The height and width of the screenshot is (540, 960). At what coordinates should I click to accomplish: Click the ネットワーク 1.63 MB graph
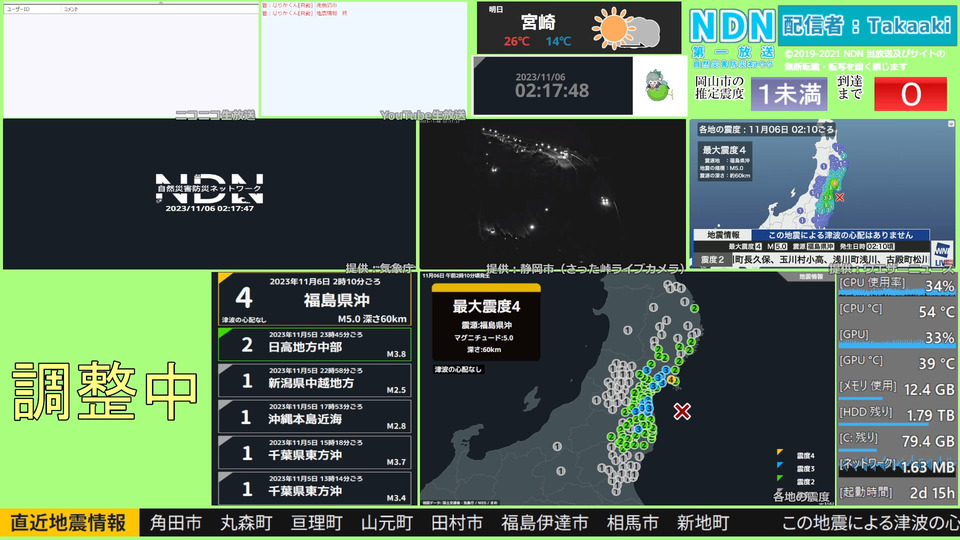point(896,467)
